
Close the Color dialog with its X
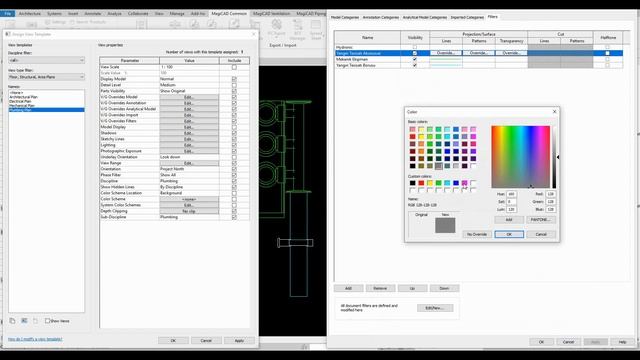click(x=554, y=112)
